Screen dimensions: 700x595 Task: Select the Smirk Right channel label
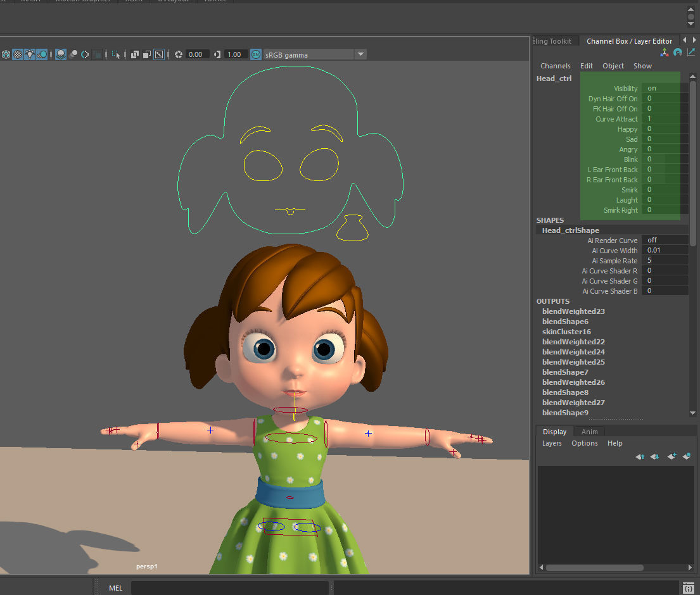[x=621, y=210]
